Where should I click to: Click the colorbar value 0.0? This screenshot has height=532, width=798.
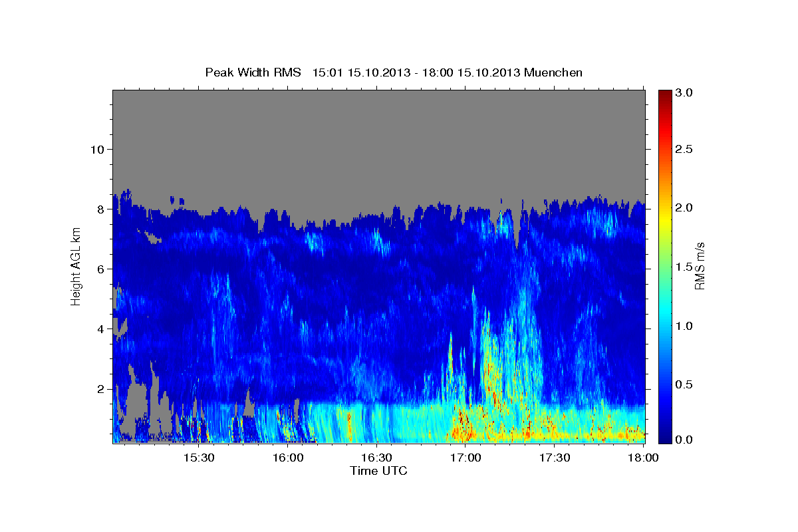coord(684,440)
